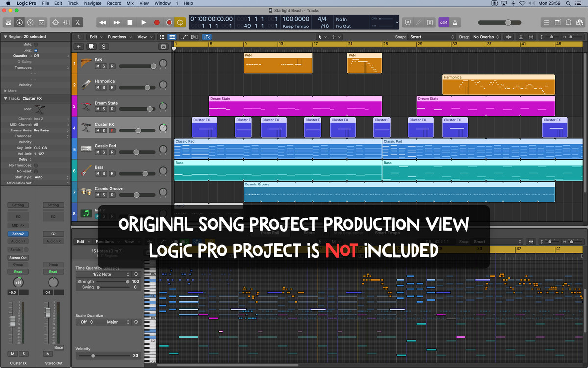Click the vertical auto zoom icon
The image size is (588, 368).
[521, 37]
